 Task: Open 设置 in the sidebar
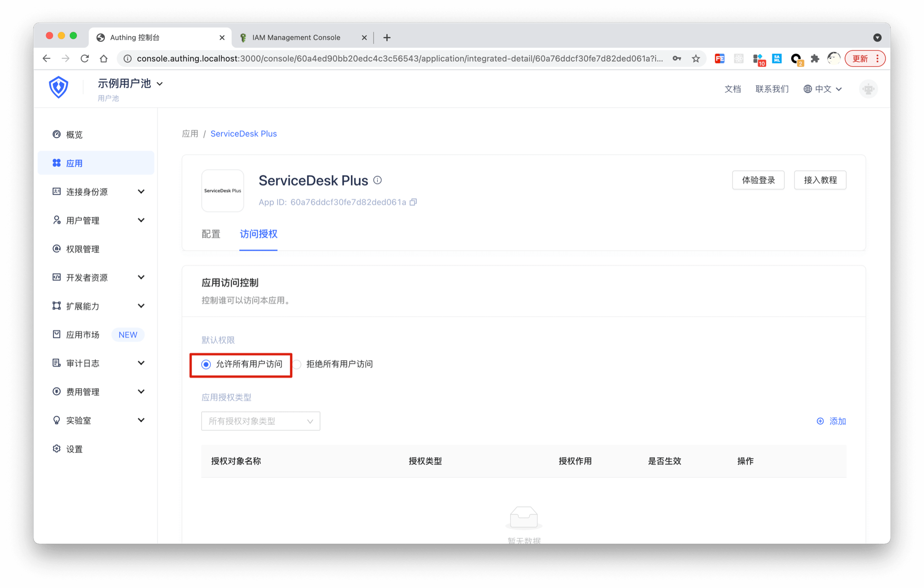75,449
